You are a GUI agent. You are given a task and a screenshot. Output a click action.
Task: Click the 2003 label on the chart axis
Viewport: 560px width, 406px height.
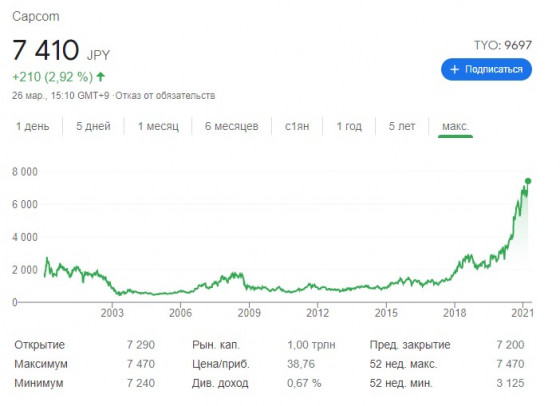(x=112, y=313)
